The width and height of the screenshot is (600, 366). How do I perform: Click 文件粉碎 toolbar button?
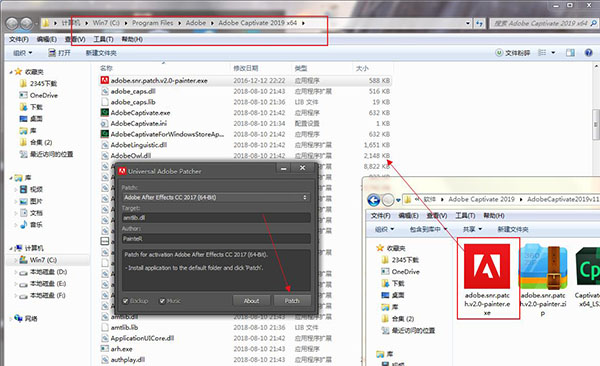[513, 53]
